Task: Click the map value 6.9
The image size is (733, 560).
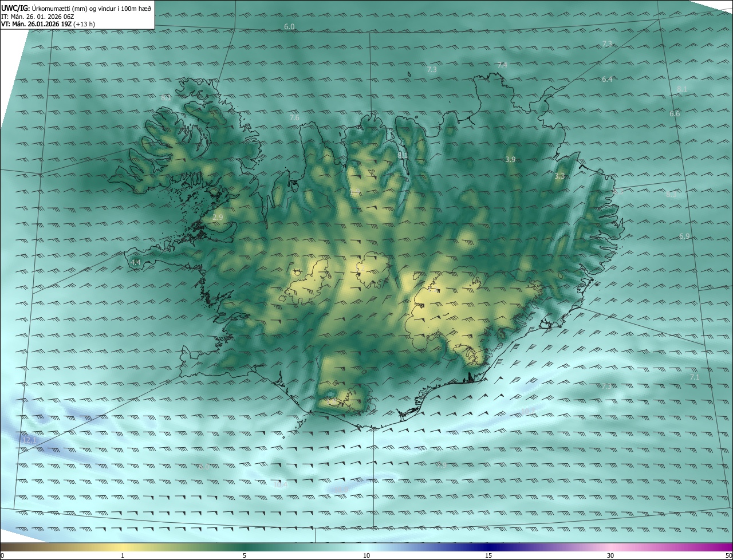Action: click(684, 236)
